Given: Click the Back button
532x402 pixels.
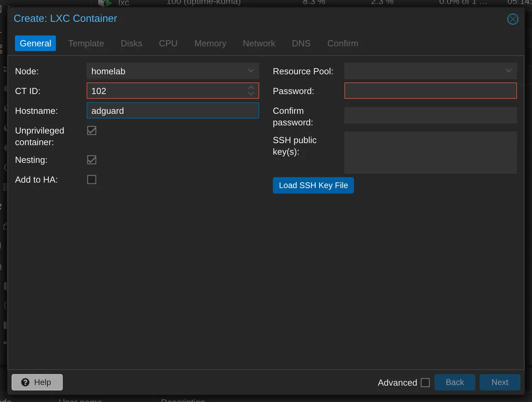Looking at the screenshot, I should click(455, 382).
